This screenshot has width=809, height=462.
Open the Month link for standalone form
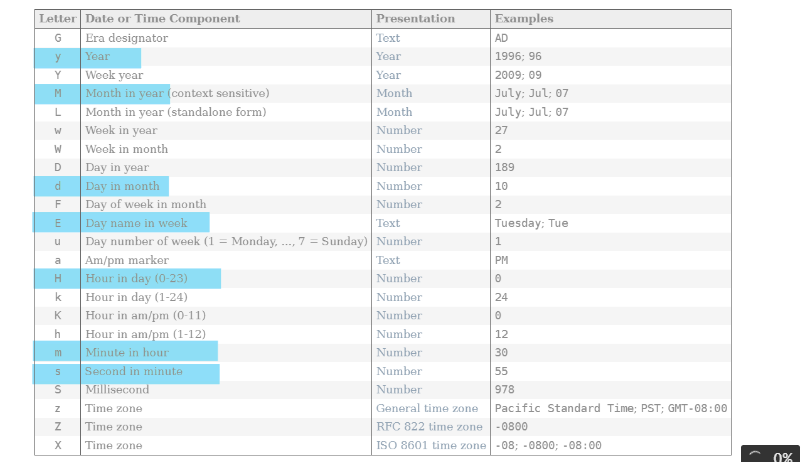(394, 112)
